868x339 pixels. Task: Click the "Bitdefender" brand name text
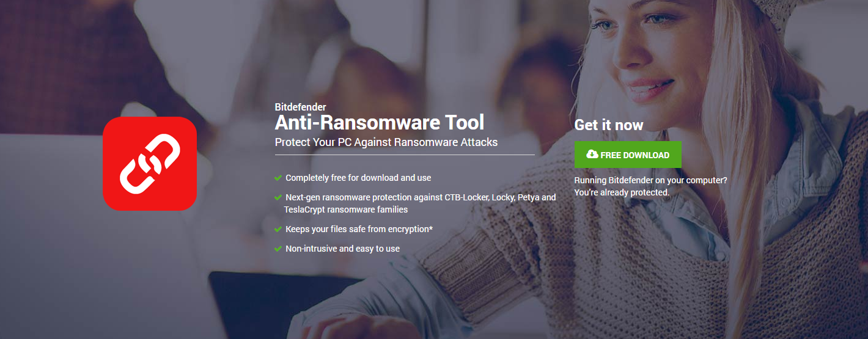coord(300,107)
